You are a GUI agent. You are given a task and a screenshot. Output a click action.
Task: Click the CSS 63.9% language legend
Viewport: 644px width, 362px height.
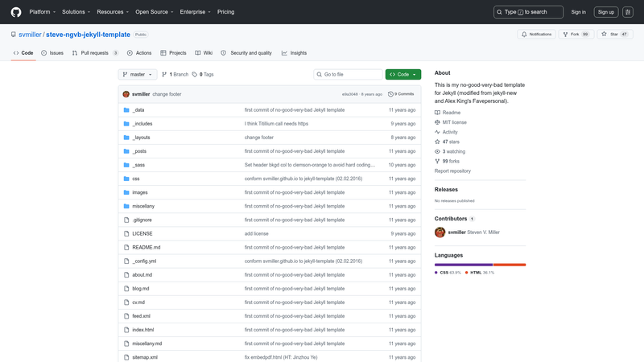448,273
